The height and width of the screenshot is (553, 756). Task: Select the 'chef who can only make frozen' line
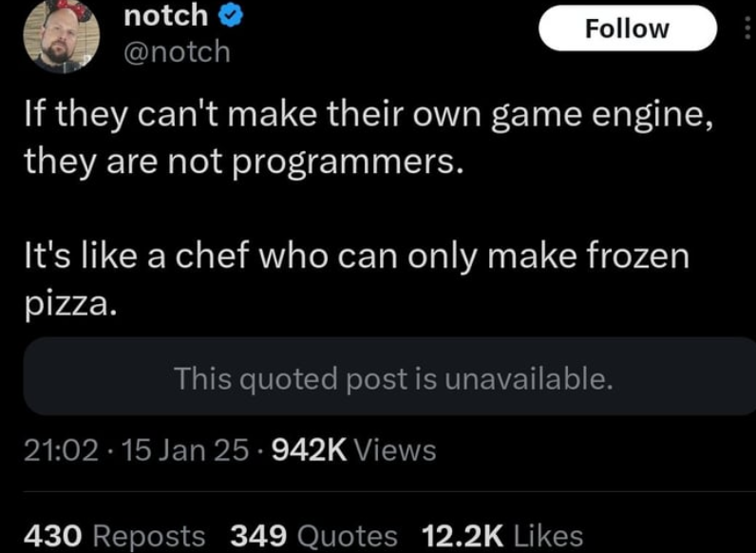[x=357, y=256]
